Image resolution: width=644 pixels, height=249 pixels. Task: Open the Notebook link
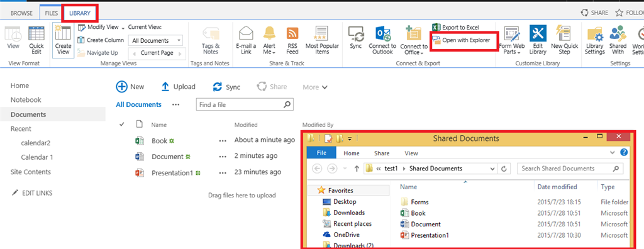[26, 100]
